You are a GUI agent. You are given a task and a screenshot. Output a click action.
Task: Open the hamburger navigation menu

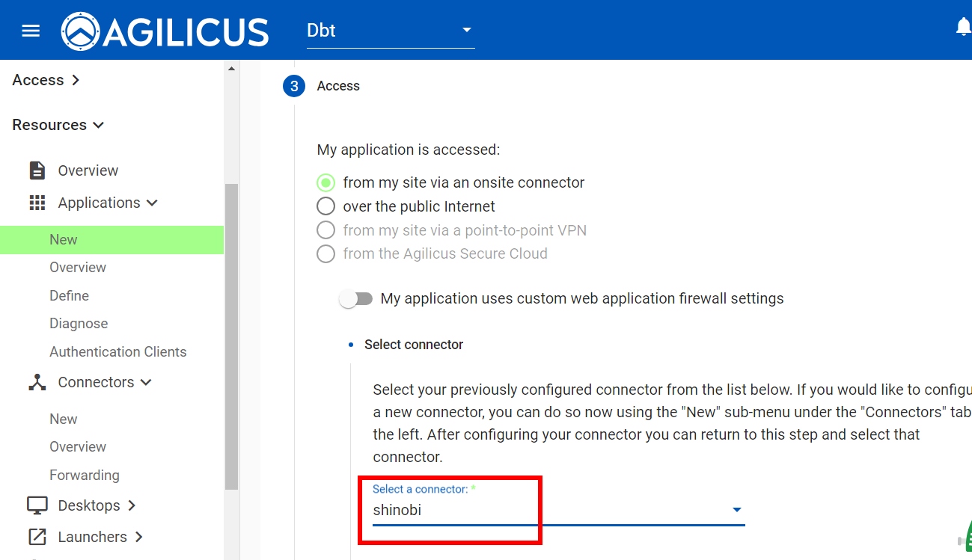pos(31,31)
